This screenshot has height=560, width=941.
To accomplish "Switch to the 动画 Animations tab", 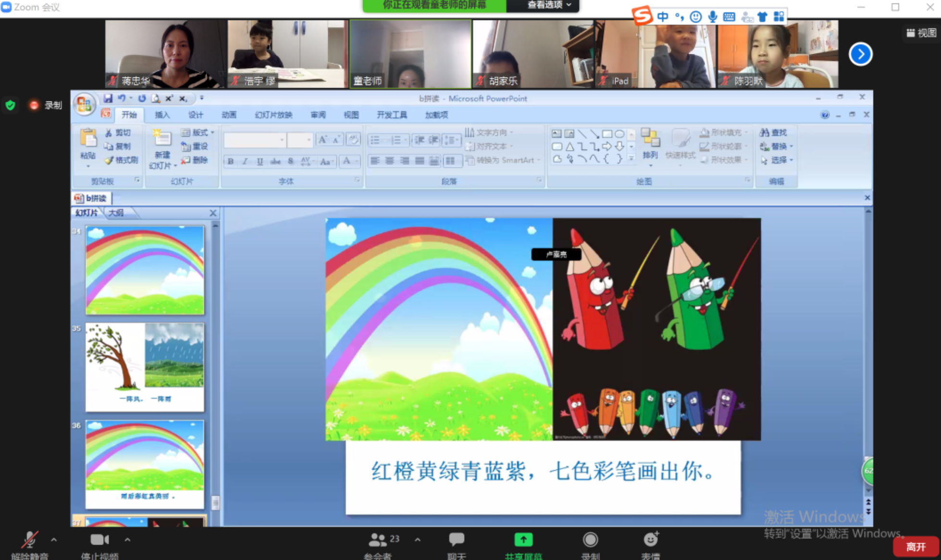I will pos(229,115).
